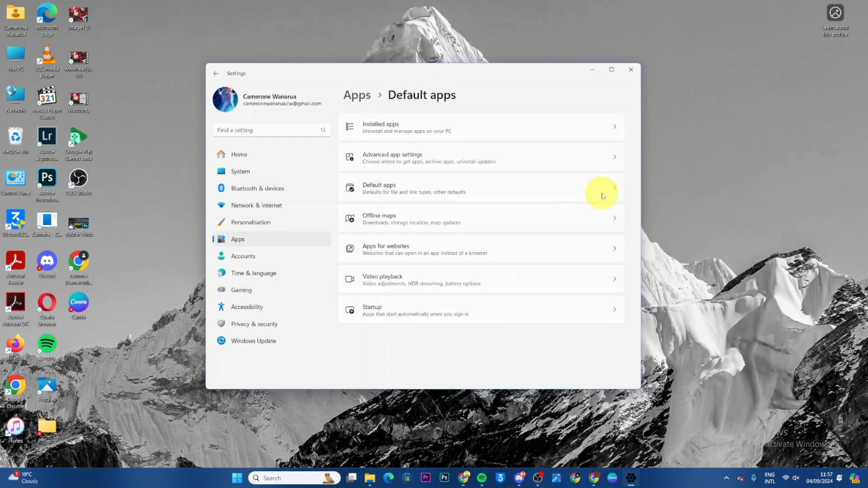868x488 pixels.
Task: Click the Privacy & security shield icon
Action: coord(221,324)
